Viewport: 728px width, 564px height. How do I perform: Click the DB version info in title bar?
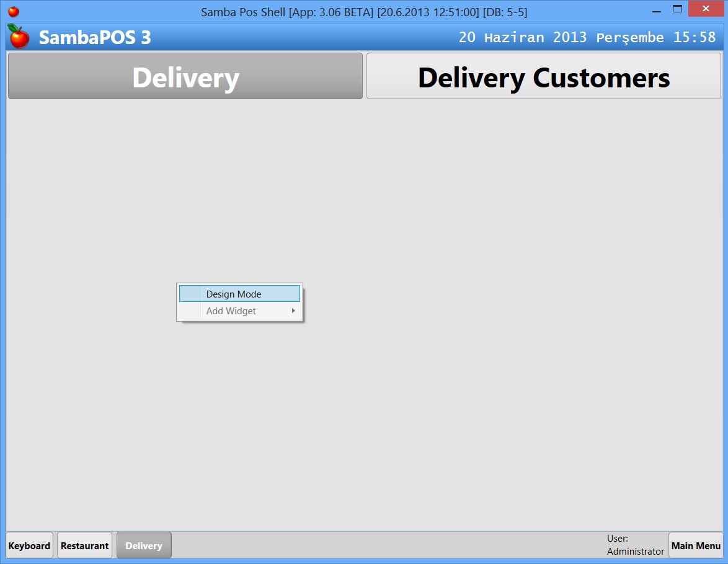(507, 11)
